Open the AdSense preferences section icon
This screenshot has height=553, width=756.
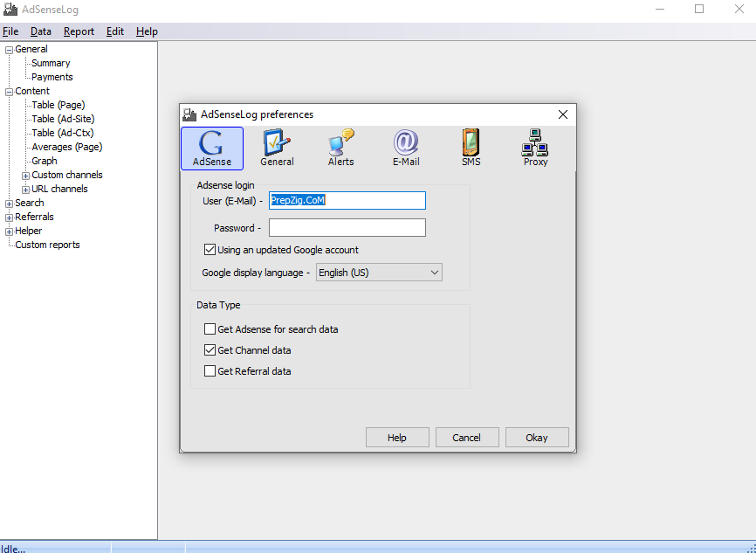(x=211, y=149)
